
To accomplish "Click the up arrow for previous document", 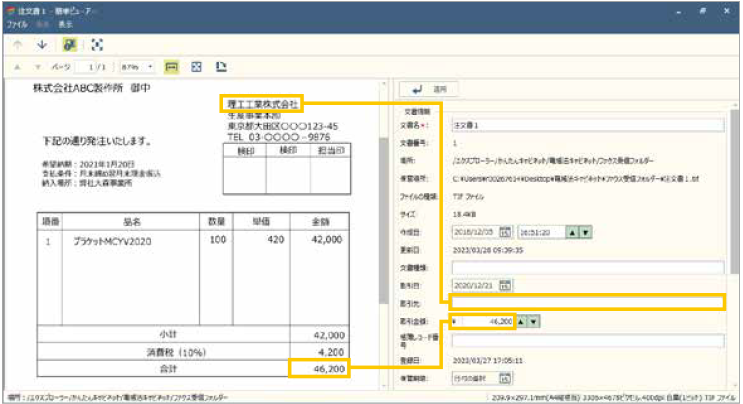I will tap(17, 45).
